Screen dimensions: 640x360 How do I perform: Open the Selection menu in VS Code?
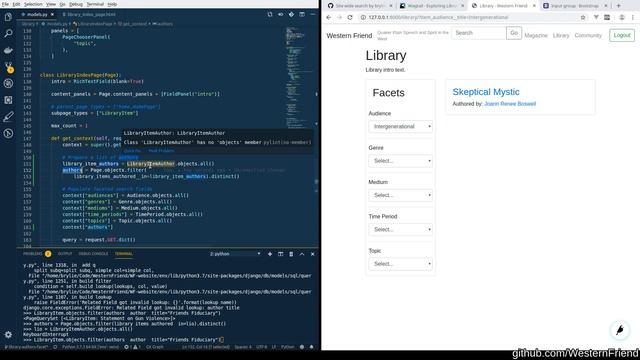[x=33, y=4]
